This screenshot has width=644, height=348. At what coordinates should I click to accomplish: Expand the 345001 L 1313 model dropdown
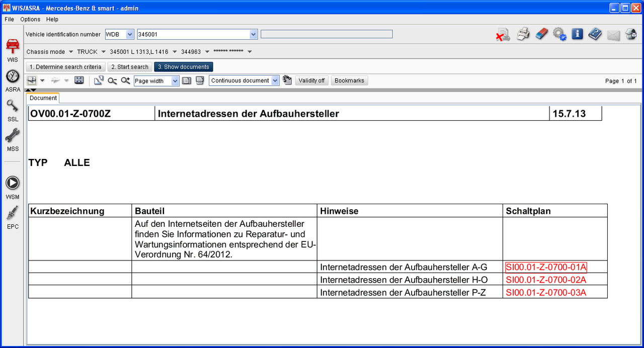click(x=175, y=52)
